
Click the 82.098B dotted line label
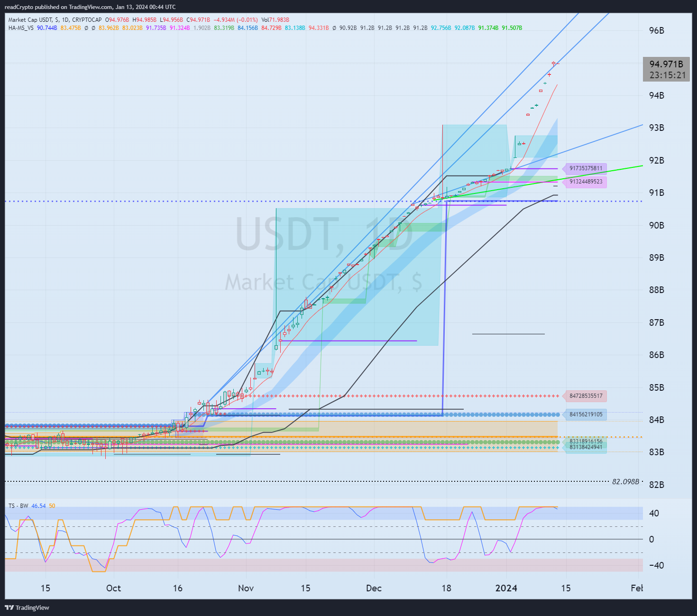625,481
